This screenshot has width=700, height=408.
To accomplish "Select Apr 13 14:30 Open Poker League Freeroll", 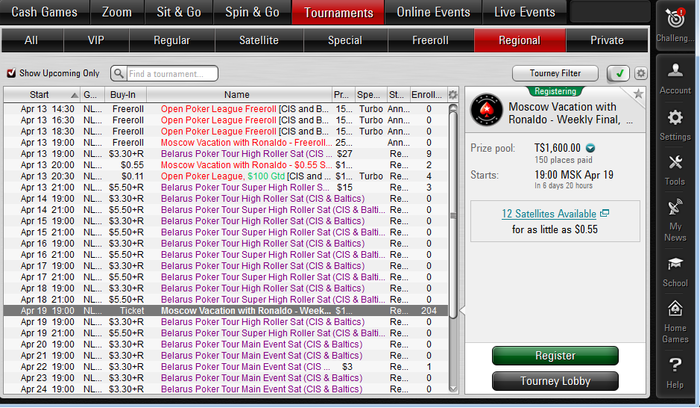I will [x=226, y=109].
